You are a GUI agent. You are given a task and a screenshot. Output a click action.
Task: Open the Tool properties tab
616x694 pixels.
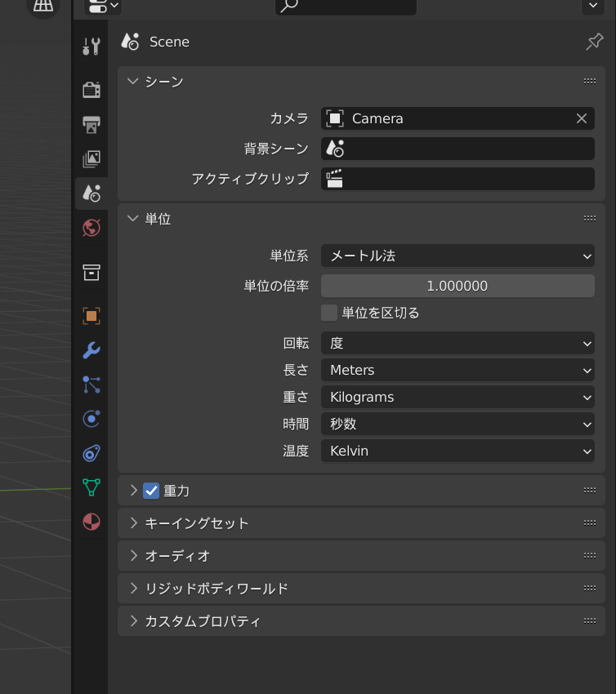click(x=92, y=46)
